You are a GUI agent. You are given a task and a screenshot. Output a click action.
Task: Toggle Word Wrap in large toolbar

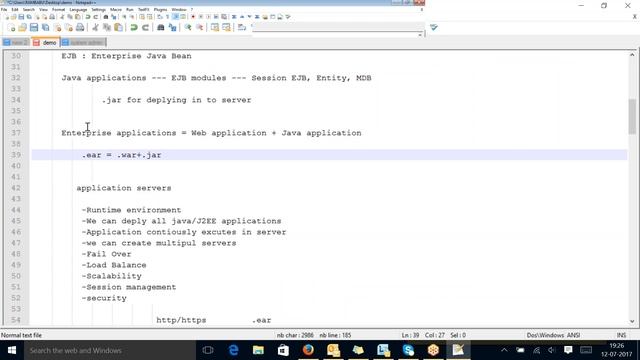click(242, 28)
